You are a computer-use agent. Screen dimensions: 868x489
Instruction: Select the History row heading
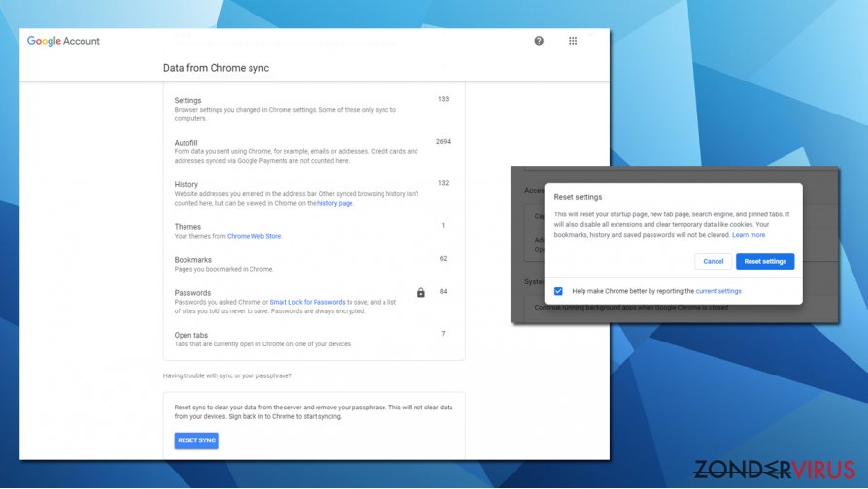pyautogui.click(x=186, y=184)
